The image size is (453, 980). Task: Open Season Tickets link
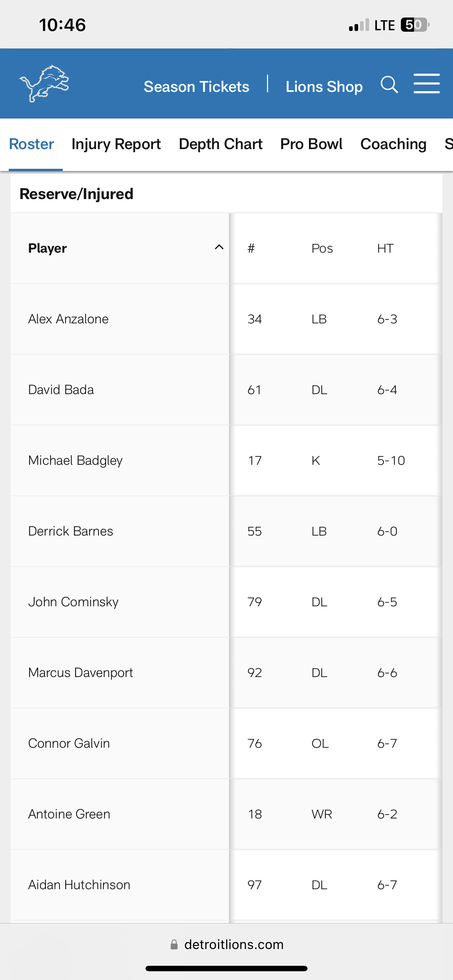tap(197, 87)
